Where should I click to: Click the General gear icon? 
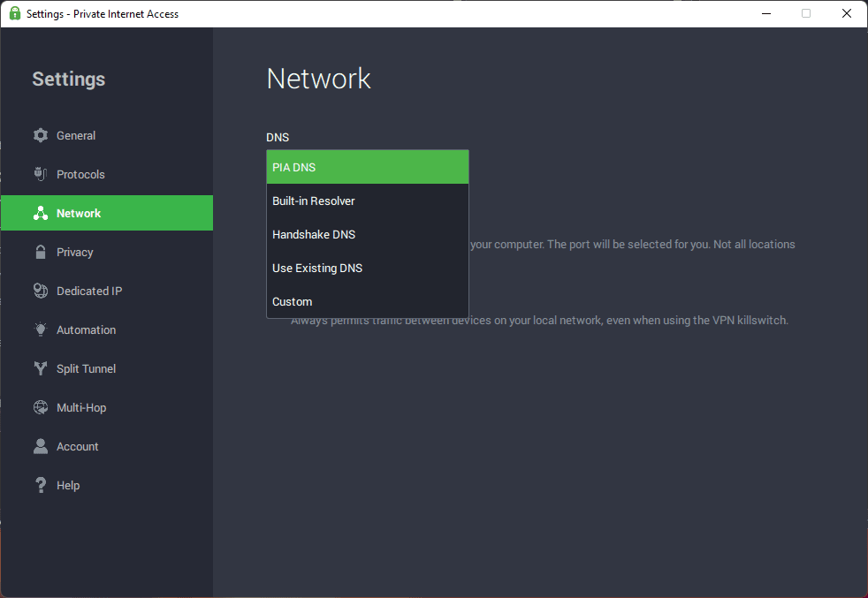point(41,135)
